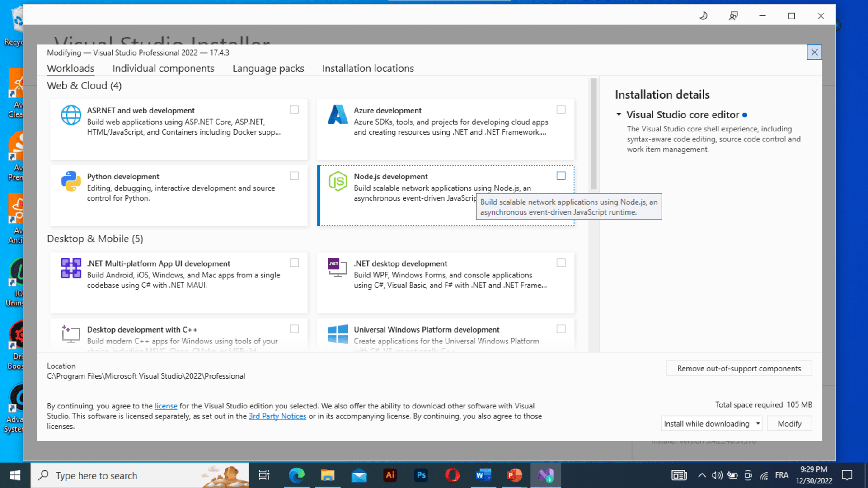Open network Wi-Fi status icon
868x488 pixels.
click(764, 475)
